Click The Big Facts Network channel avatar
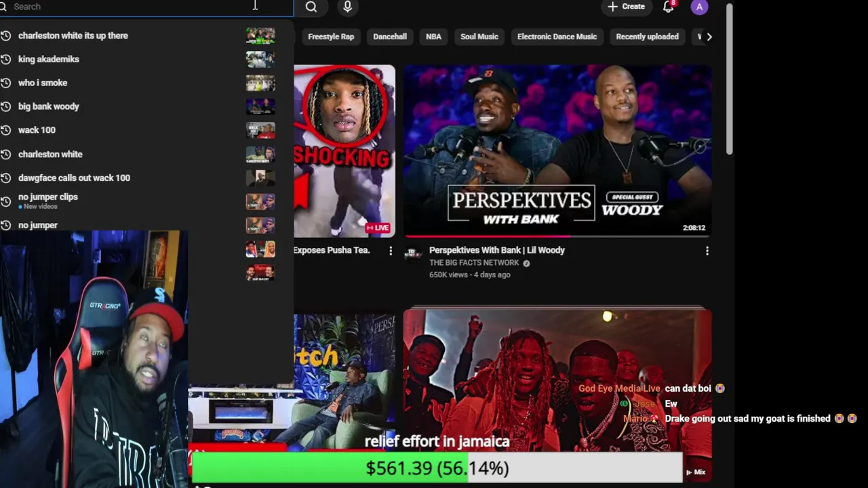The height and width of the screenshot is (488, 868). click(x=413, y=253)
